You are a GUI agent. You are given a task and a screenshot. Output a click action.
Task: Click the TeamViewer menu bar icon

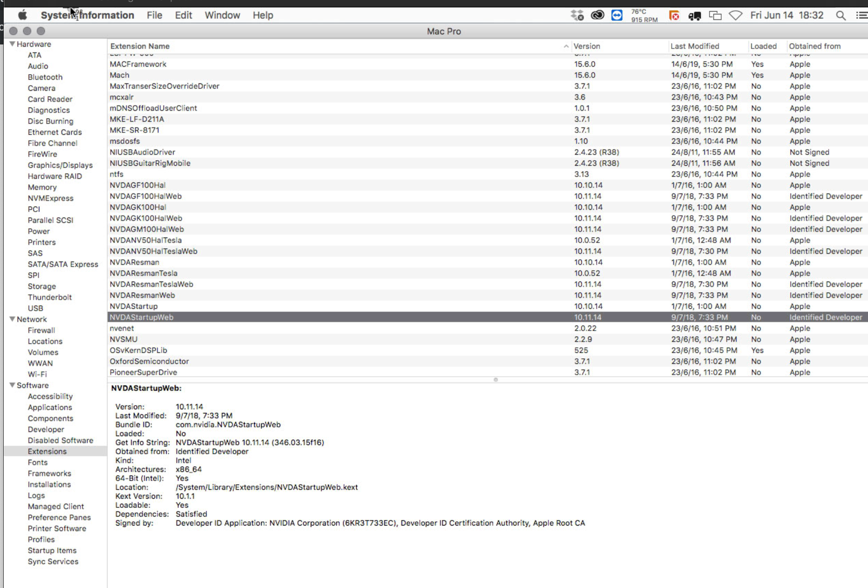point(617,15)
